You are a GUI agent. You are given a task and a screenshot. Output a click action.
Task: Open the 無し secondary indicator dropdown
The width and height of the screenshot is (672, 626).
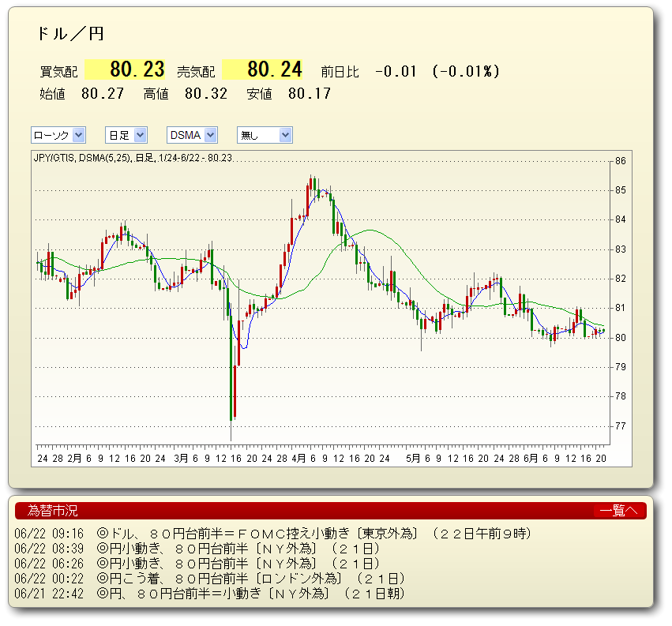pyautogui.click(x=265, y=136)
